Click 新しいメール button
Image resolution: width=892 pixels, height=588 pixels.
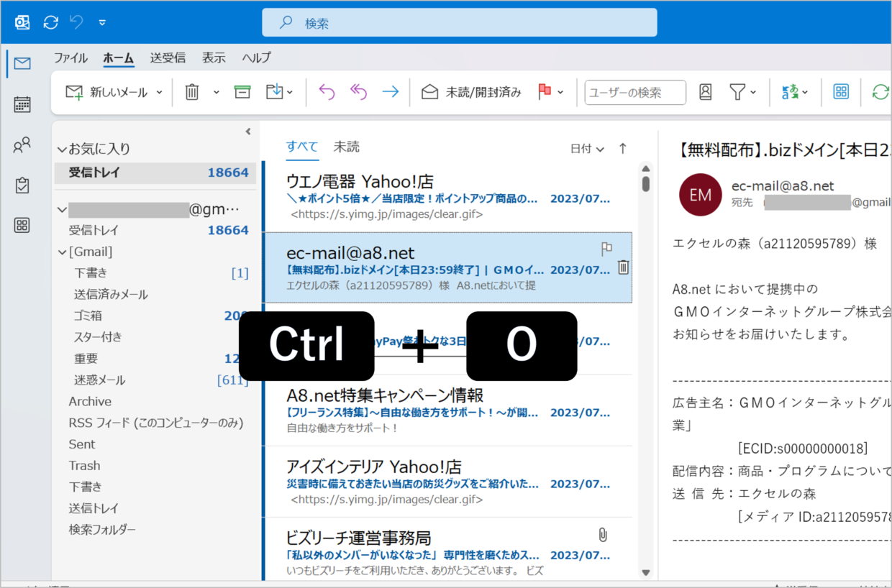click(x=106, y=92)
